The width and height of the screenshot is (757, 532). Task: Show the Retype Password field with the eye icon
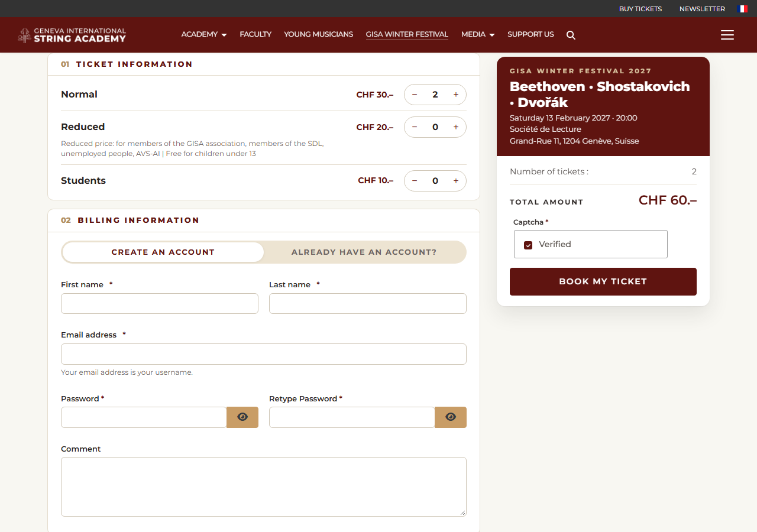(451, 417)
